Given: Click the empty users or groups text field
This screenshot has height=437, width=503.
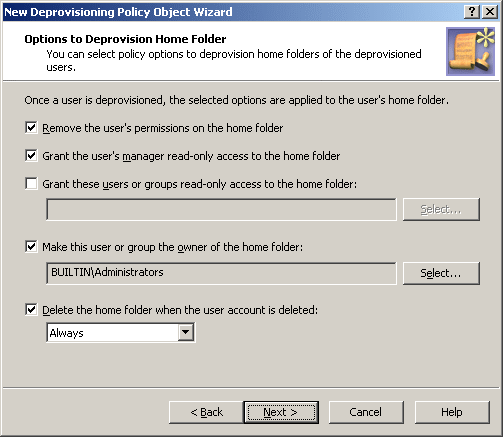Looking at the screenshot, I should click(221, 209).
